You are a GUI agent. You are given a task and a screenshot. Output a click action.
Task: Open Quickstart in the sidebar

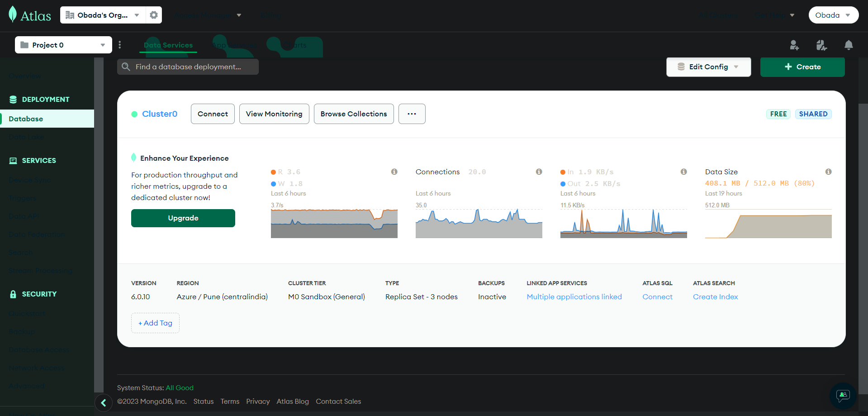[27, 313]
